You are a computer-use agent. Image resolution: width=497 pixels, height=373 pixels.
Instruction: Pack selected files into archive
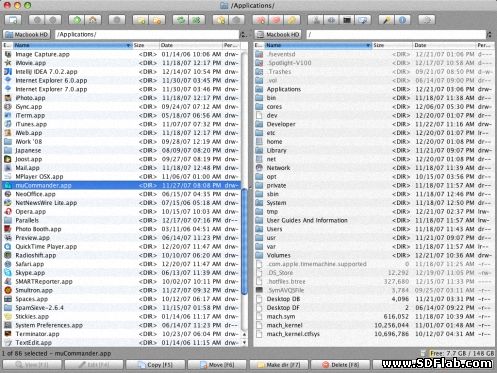point(221,20)
